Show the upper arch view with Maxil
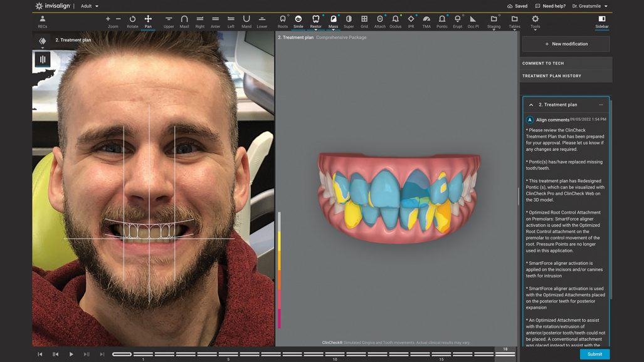The image size is (644, 362). click(184, 19)
